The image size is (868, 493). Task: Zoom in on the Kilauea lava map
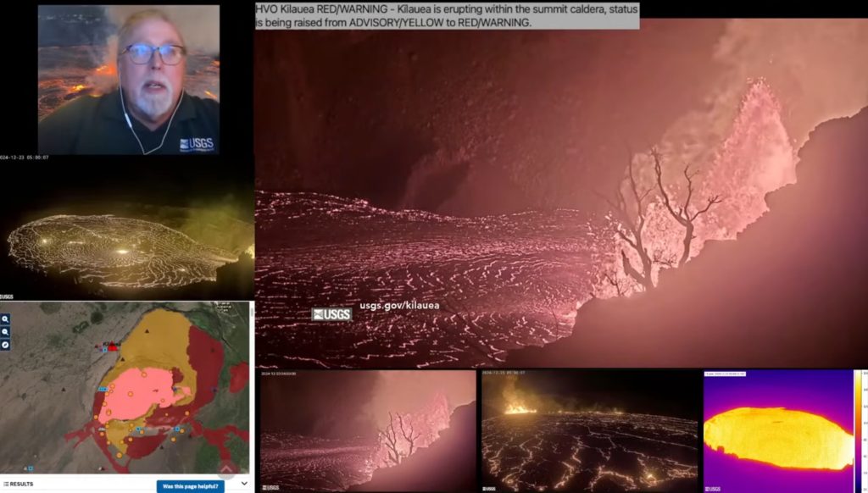point(5,319)
